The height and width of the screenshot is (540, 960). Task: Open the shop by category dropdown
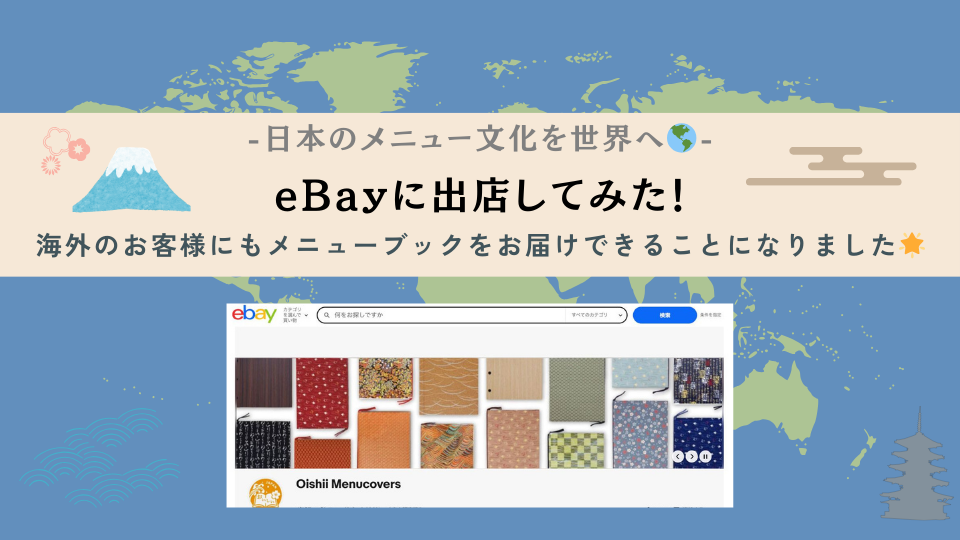tap(295, 315)
